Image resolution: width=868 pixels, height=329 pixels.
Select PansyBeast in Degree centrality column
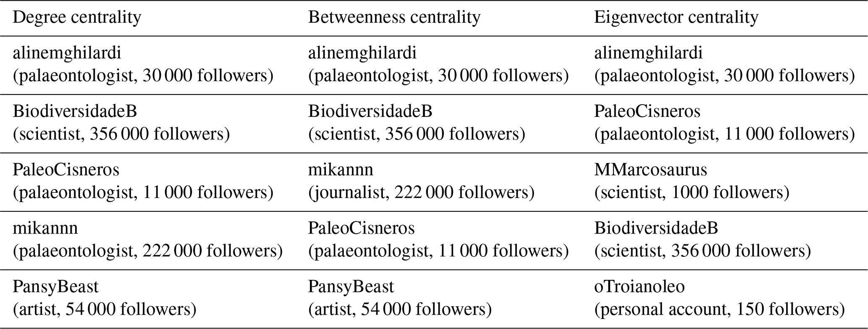(55, 287)
